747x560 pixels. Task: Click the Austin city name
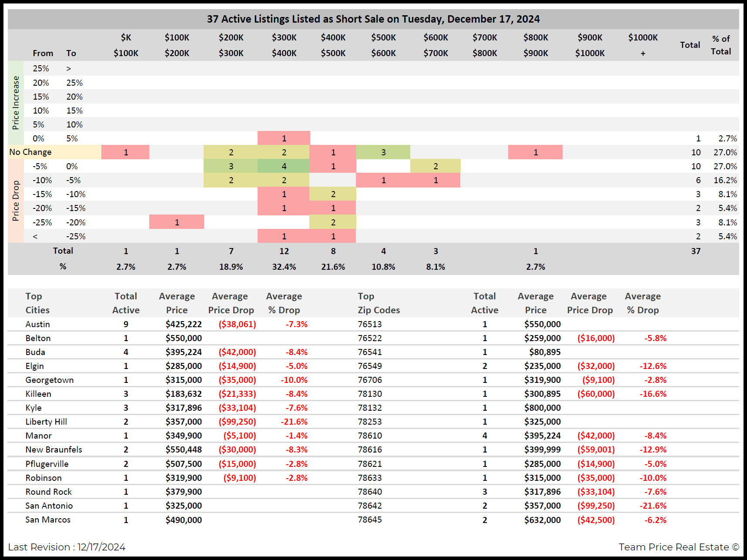click(x=38, y=324)
